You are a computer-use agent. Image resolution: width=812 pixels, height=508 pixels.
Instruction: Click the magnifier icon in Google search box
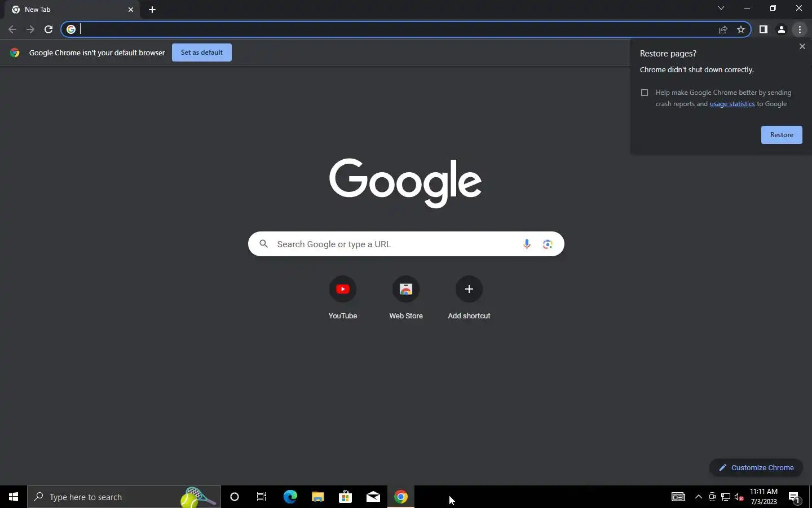click(263, 244)
